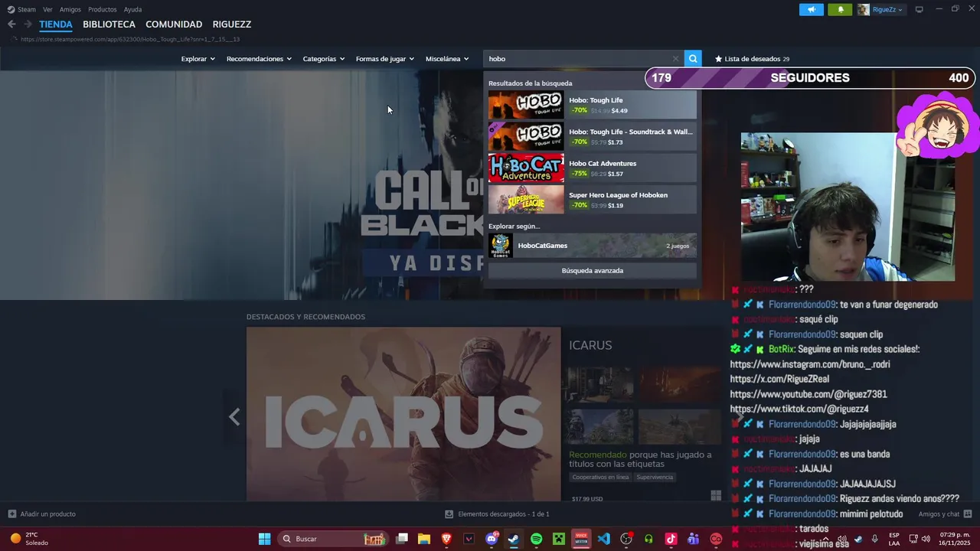Select the Hobo Cat Adventures result
Viewport: 980px width, 551px height.
pyautogui.click(x=593, y=168)
